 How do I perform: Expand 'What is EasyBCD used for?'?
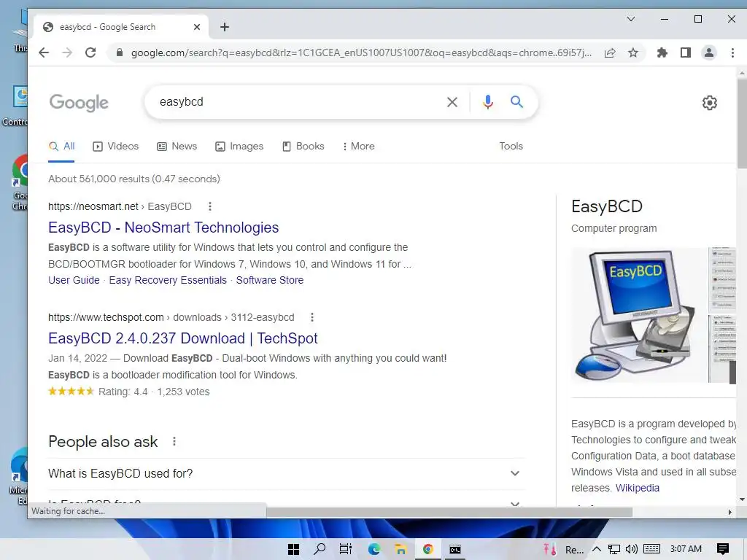click(x=286, y=473)
